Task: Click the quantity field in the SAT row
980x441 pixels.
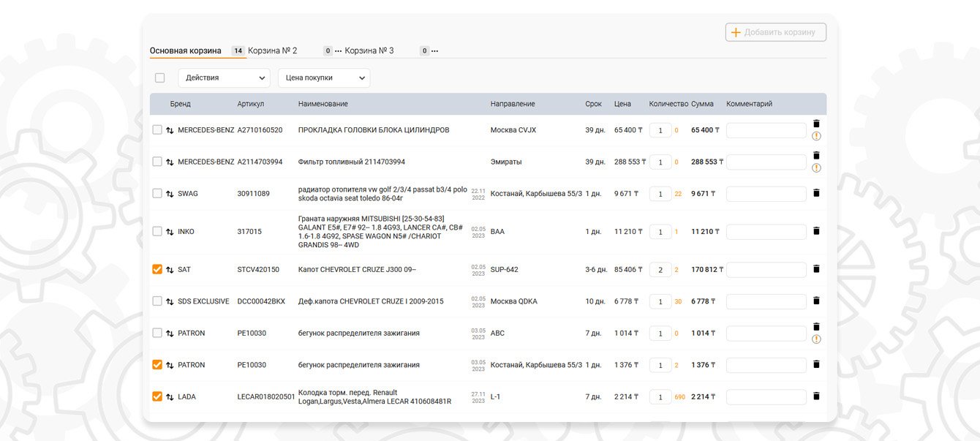Action: (x=660, y=270)
